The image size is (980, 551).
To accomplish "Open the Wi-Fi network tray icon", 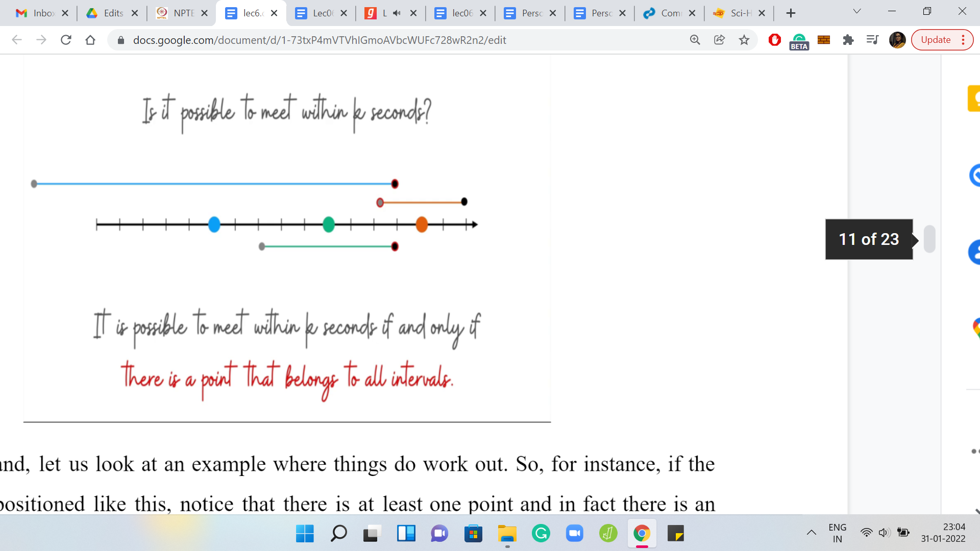I will [x=866, y=533].
